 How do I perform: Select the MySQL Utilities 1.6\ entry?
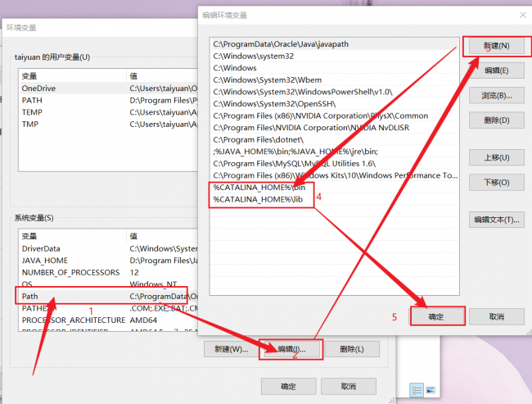pyautogui.click(x=335, y=163)
